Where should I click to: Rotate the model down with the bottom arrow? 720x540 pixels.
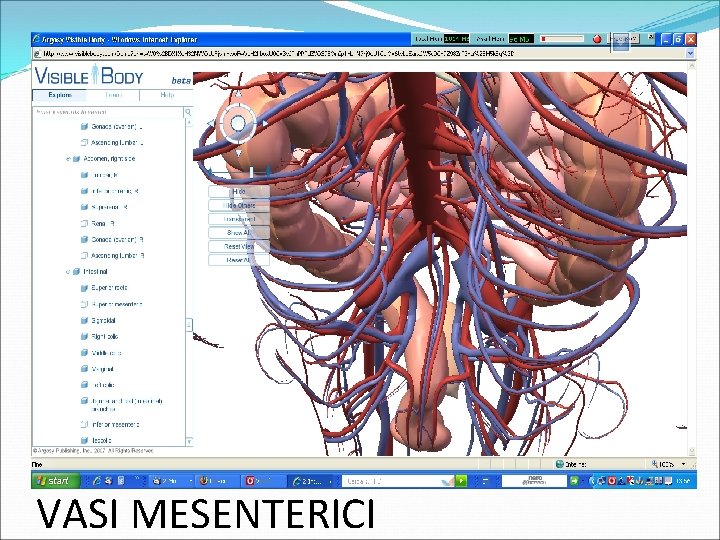point(238,153)
